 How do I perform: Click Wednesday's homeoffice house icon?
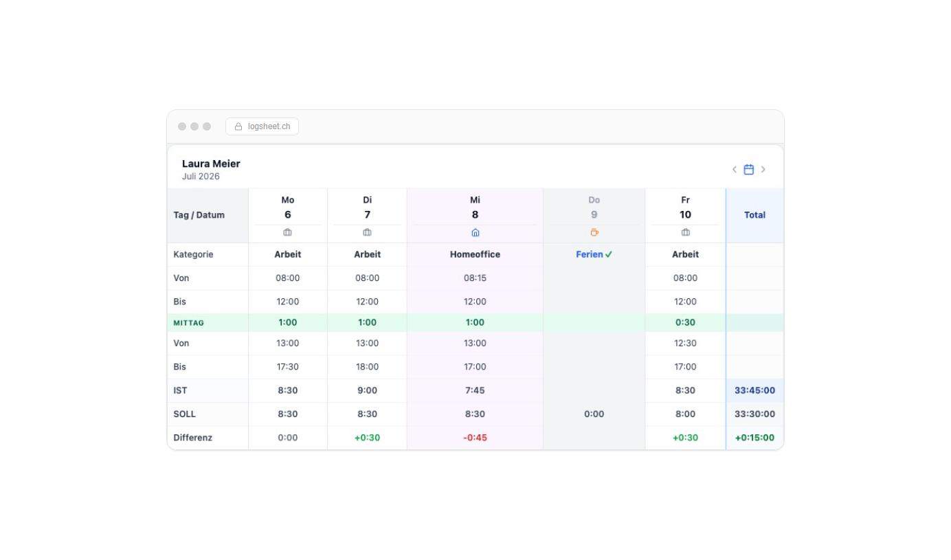pyautogui.click(x=475, y=232)
